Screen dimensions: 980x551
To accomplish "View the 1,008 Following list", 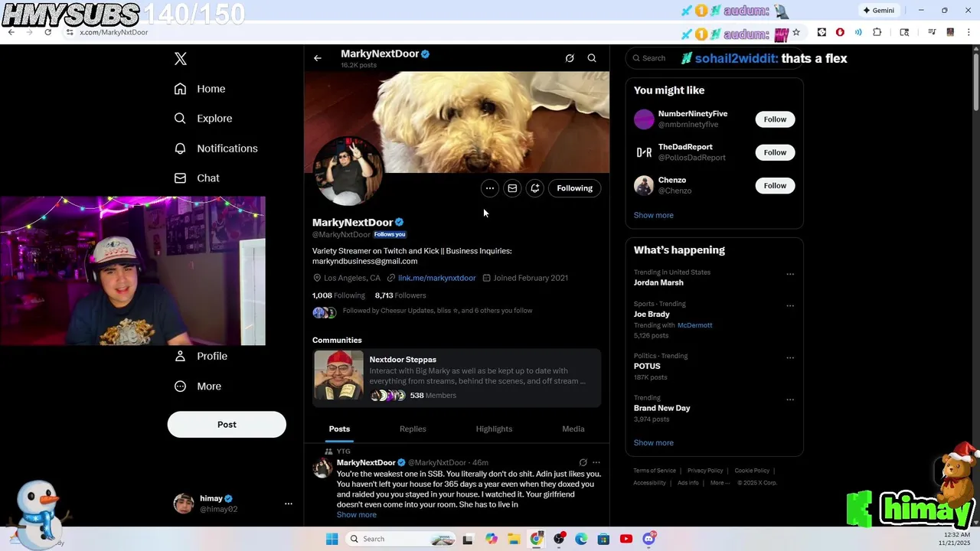I will [338, 295].
